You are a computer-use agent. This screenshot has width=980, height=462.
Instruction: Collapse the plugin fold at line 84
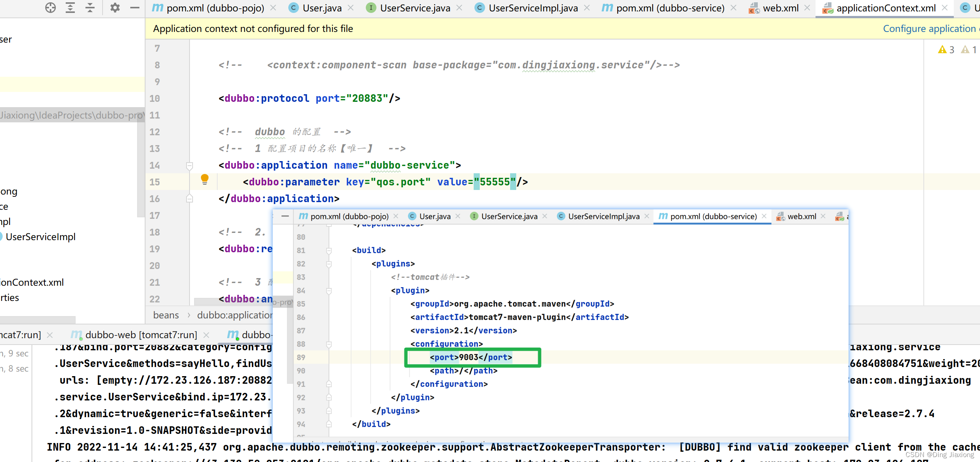(x=329, y=291)
